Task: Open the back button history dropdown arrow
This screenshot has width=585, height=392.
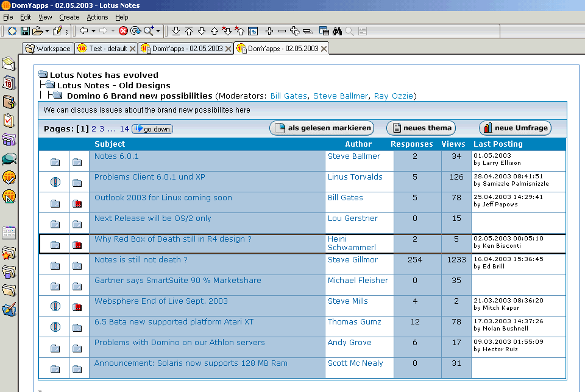Action: tap(93, 31)
